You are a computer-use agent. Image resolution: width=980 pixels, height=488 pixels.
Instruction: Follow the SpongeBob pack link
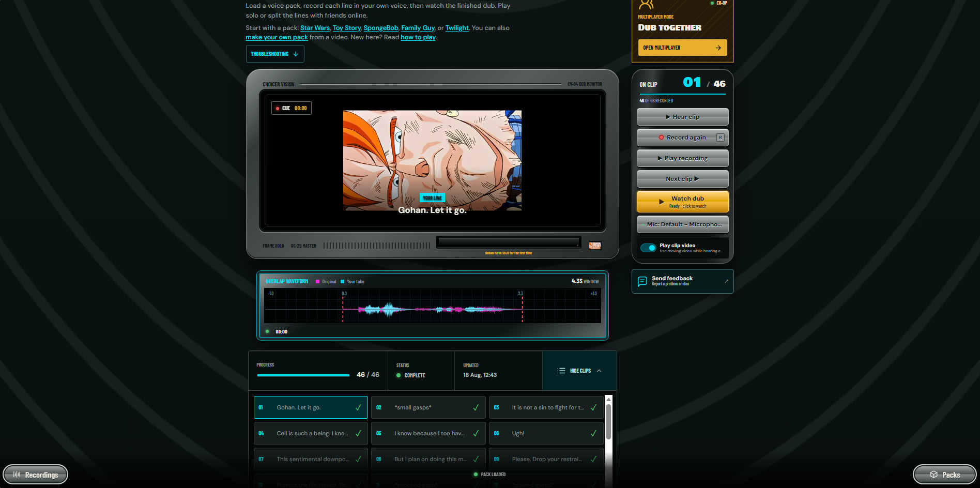(381, 28)
